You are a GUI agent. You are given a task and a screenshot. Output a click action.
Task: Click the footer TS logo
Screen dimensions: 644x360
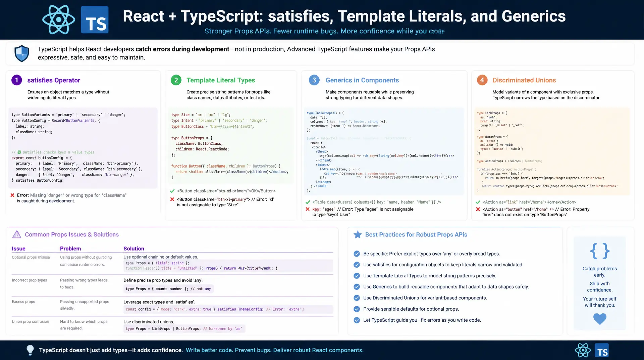pos(602,350)
